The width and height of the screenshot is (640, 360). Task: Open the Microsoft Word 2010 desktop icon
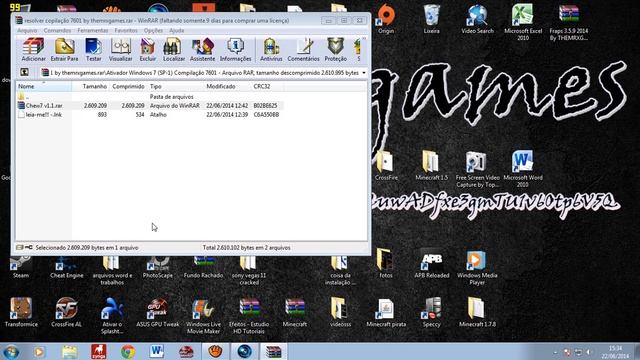point(523,168)
